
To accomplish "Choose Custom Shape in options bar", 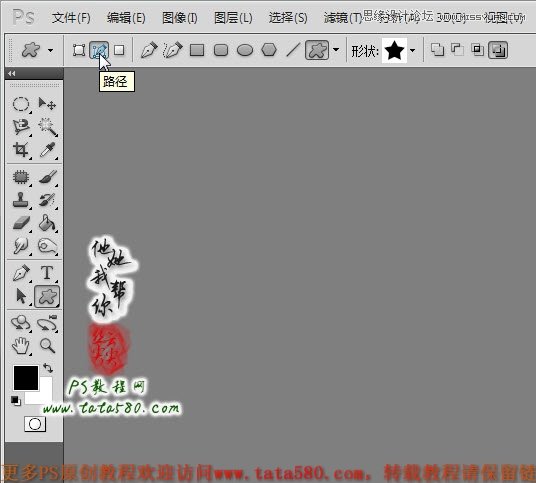I will [x=317, y=50].
